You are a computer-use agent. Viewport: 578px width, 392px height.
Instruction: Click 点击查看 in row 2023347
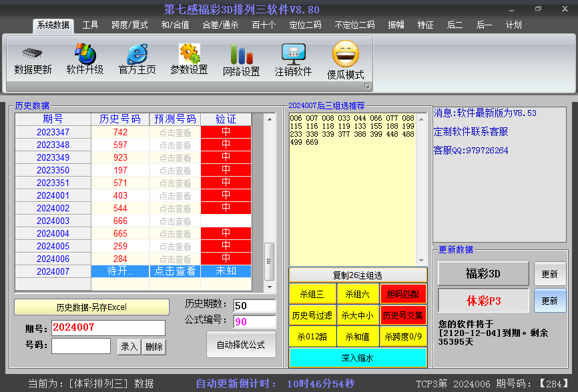(175, 133)
